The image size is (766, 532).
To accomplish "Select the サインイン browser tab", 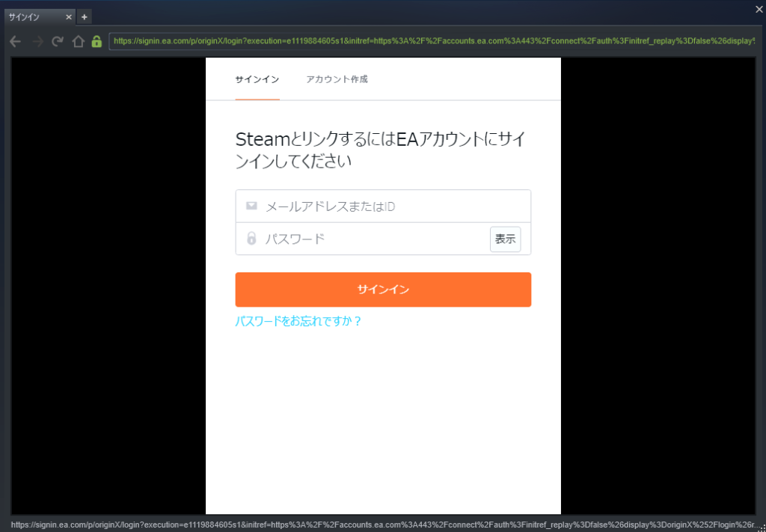I will [x=39, y=17].
